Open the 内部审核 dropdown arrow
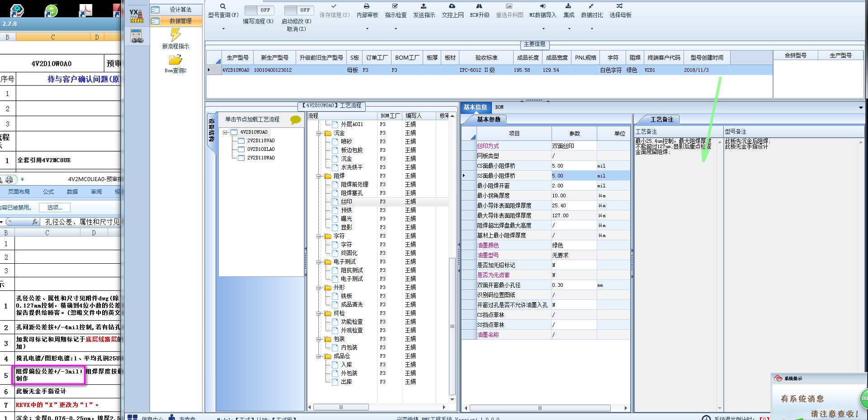This screenshot has width=868, height=420. [x=367, y=29]
